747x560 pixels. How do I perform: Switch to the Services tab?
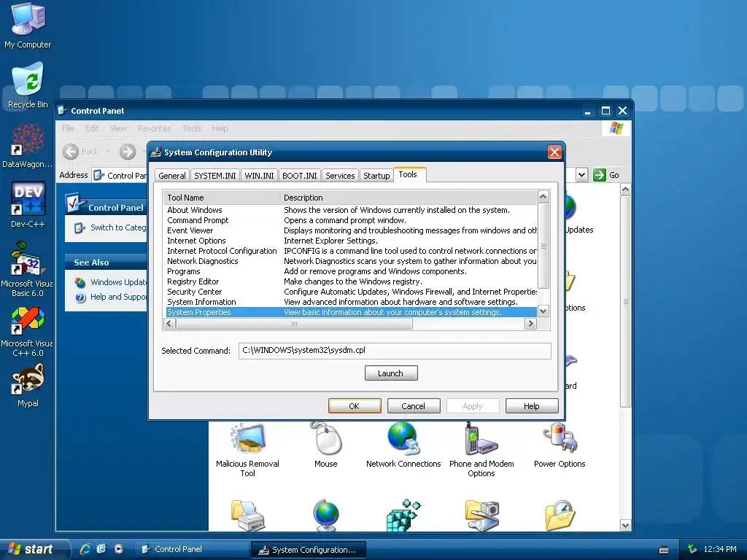pyautogui.click(x=340, y=176)
